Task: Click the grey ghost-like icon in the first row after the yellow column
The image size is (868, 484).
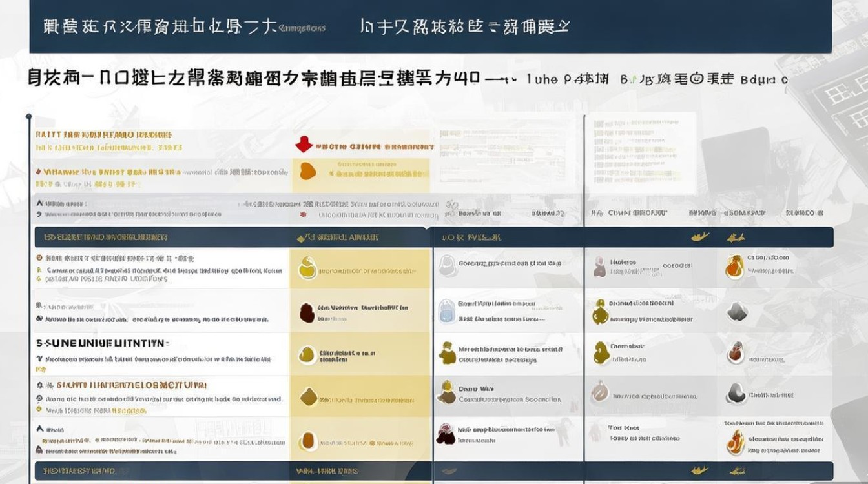Action: (x=446, y=264)
